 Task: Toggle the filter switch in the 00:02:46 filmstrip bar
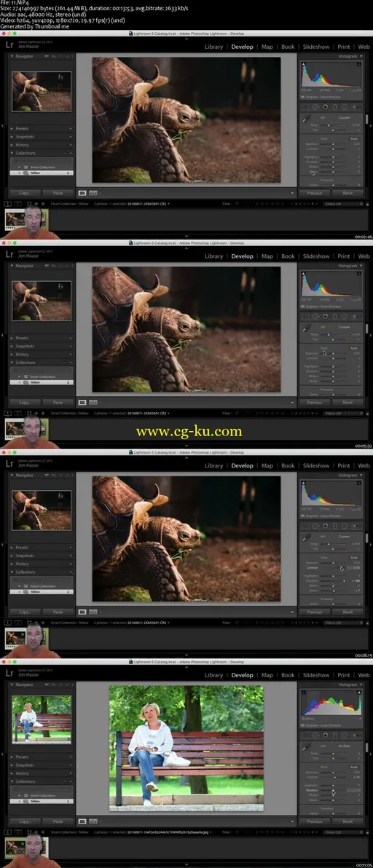(366, 204)
